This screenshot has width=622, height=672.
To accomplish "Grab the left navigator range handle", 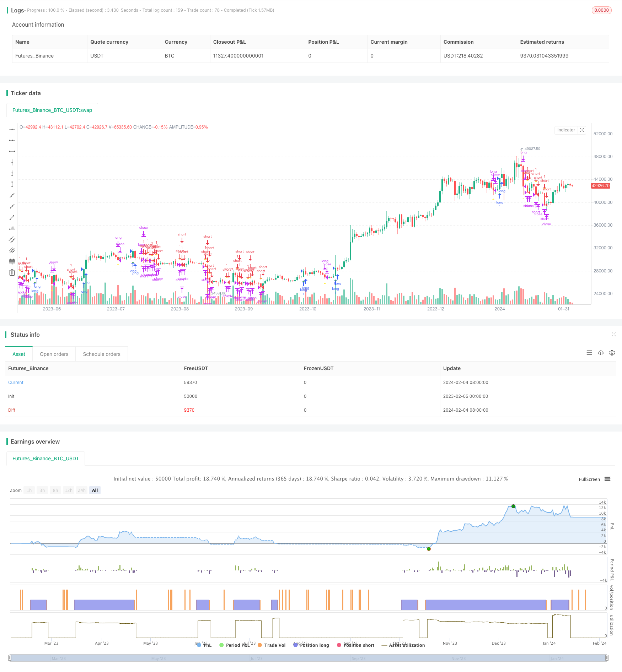I will [10, 658].
